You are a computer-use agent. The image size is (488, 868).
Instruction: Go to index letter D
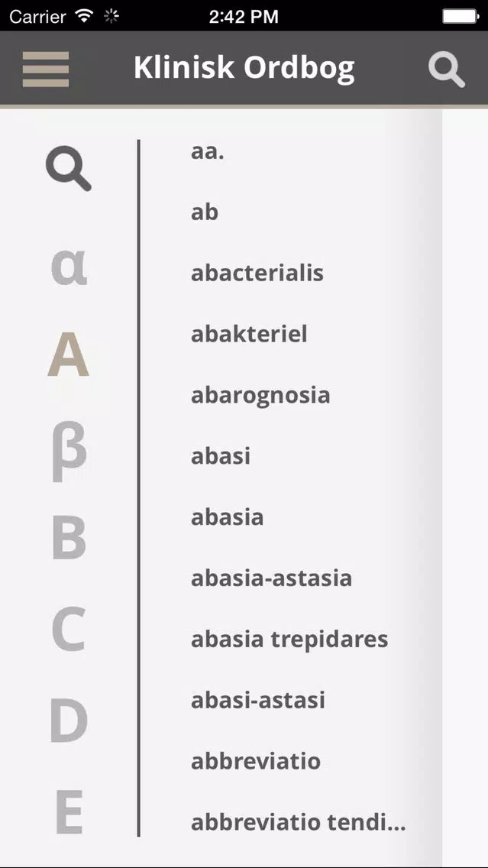click(x=69, y=721)
